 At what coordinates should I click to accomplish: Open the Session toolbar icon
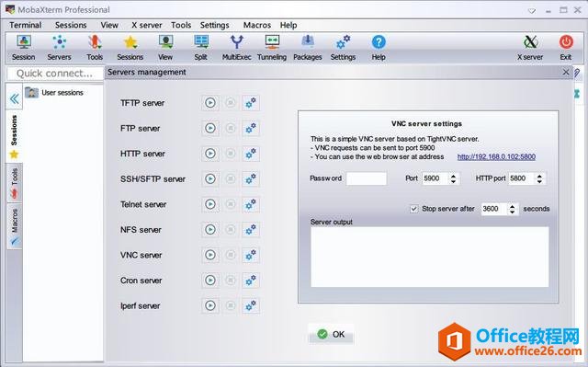[24, 48]
